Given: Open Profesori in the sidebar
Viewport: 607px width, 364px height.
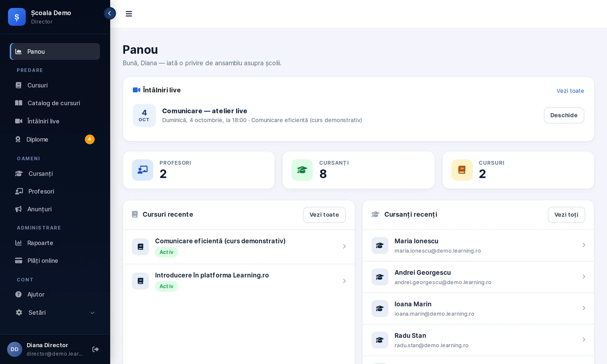Looking at the screenshot, I should [x=55, y=191].
